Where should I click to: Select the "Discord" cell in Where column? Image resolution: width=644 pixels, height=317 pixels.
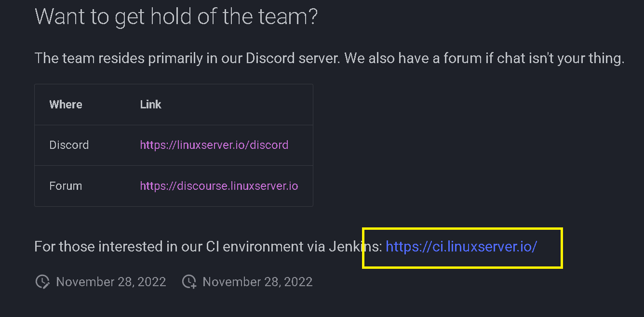point(69,145)
